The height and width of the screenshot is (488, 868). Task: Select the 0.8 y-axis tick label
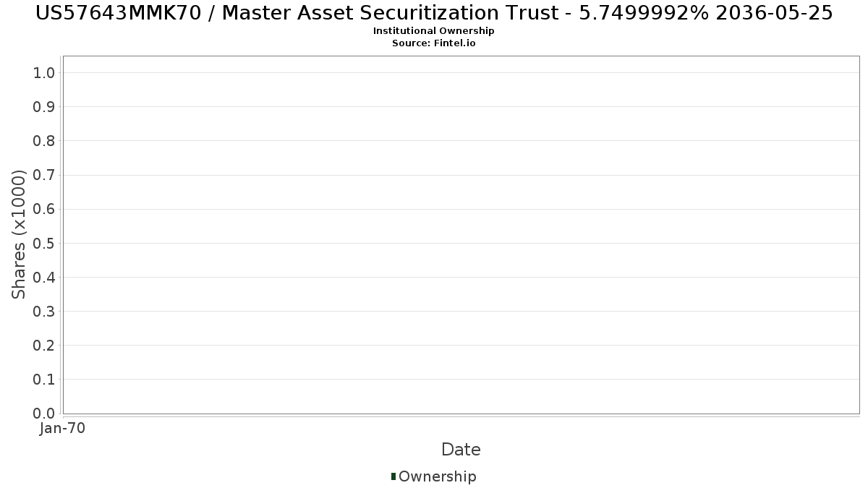[44, 141]
